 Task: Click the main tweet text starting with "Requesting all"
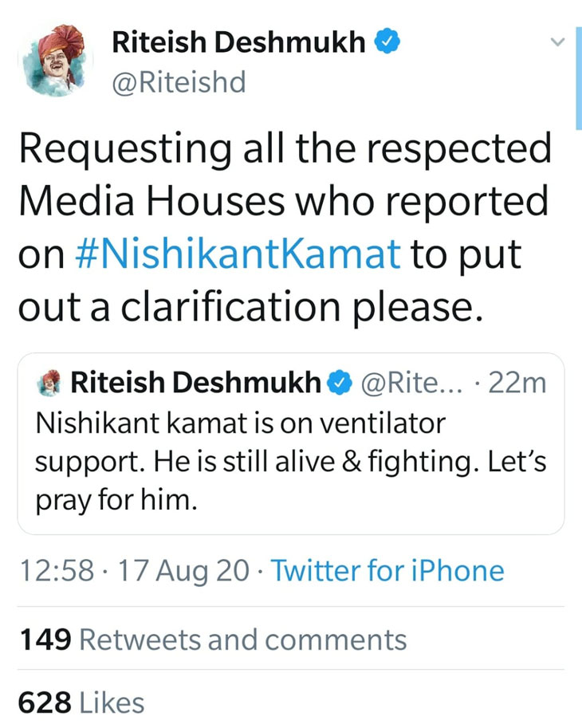coord(285,149)
